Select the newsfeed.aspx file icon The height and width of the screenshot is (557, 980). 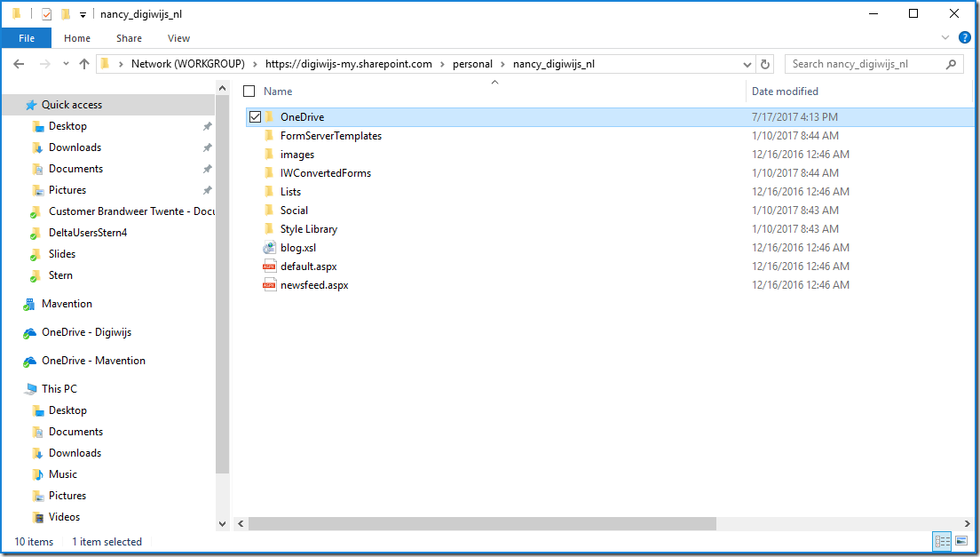(269, 285)
